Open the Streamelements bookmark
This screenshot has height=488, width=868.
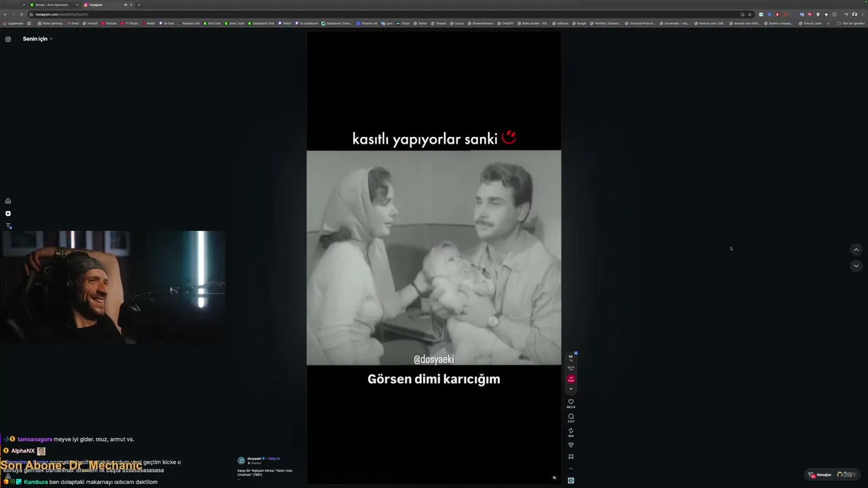481,23
